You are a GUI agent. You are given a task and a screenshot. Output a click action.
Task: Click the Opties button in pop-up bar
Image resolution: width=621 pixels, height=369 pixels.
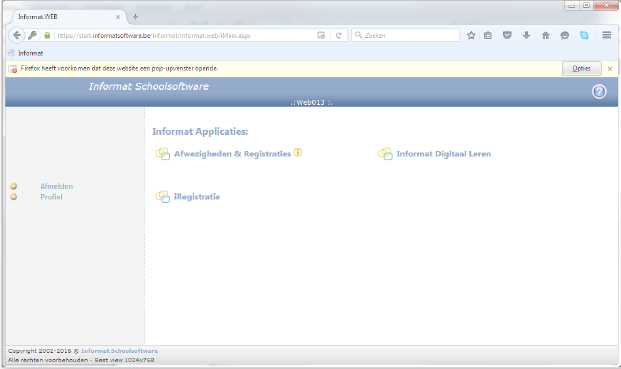click(x=581, y=68)
